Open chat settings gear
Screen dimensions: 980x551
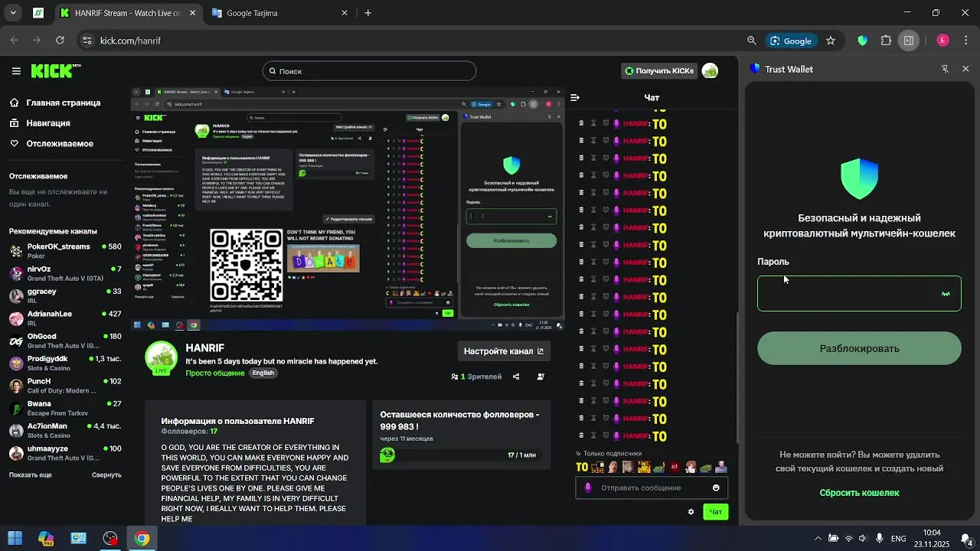[691, 512]
